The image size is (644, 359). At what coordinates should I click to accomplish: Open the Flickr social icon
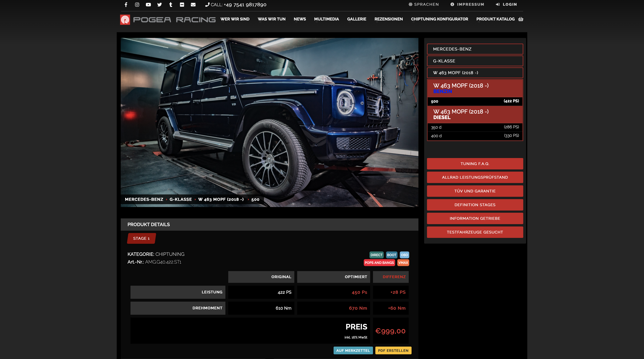(x=182, y=5)
